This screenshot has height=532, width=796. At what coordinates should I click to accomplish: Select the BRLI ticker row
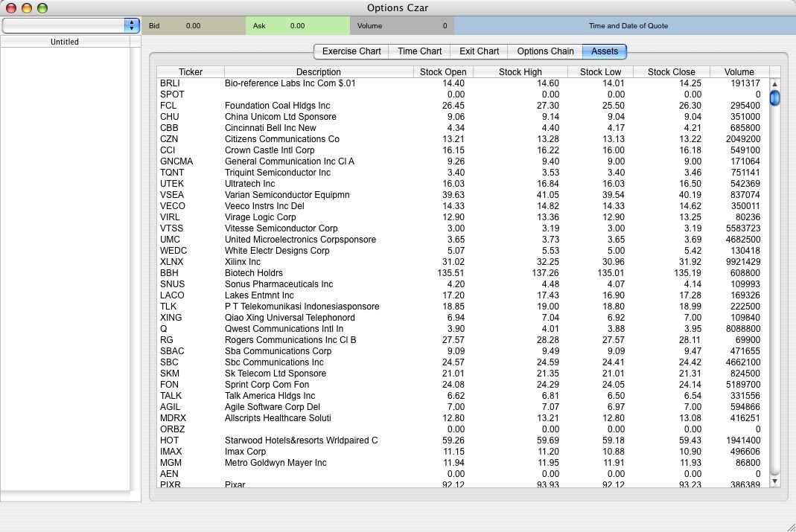[462, 83]
